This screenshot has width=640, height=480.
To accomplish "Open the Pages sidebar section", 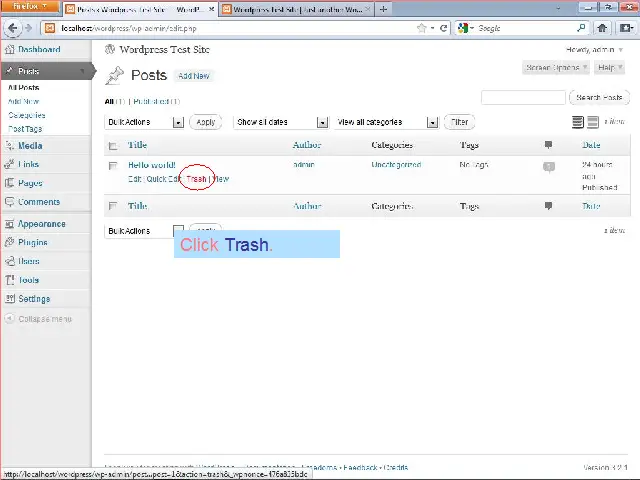I will (30, 183).
